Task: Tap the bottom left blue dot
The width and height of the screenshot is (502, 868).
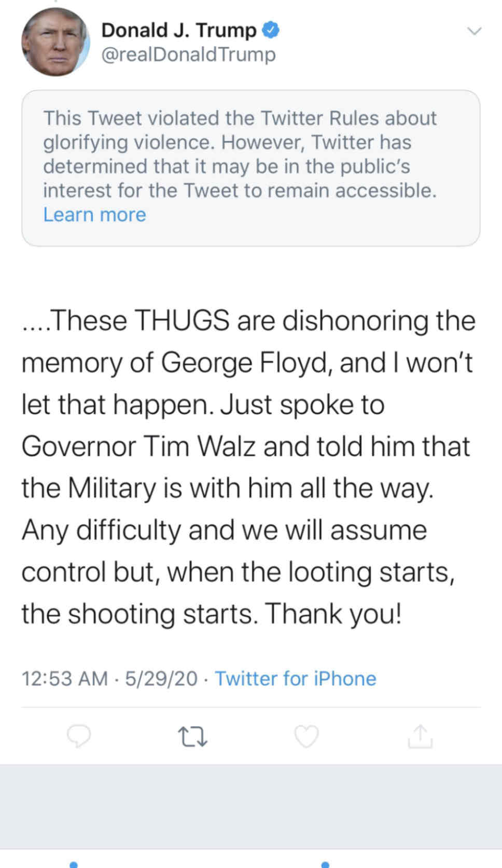Action: click(x=74, y=864)
